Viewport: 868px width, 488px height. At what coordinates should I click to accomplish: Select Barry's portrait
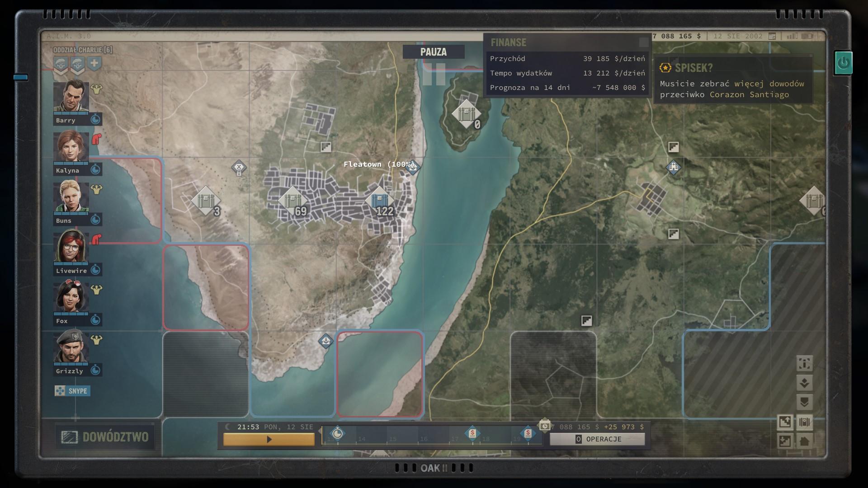coord(71,96)
